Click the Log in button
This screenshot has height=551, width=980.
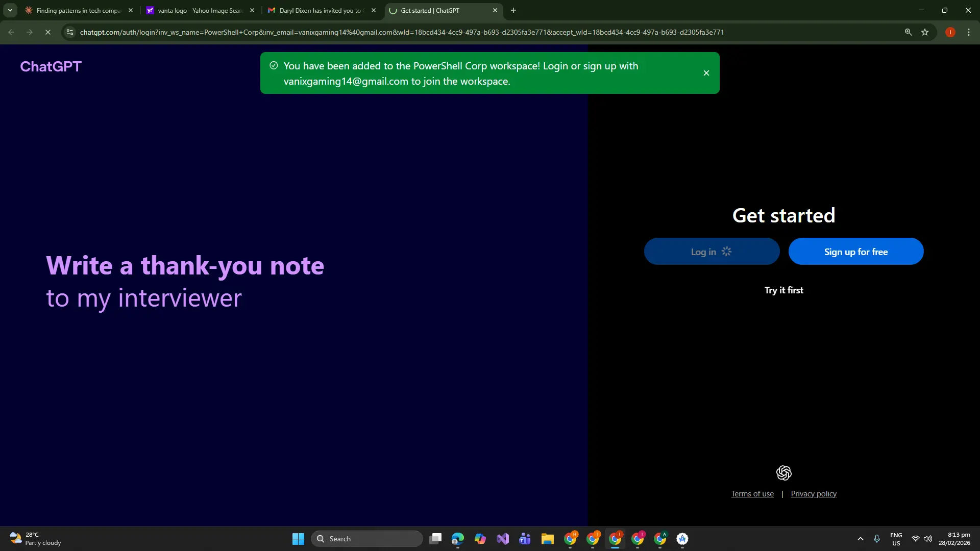(712, 252)
